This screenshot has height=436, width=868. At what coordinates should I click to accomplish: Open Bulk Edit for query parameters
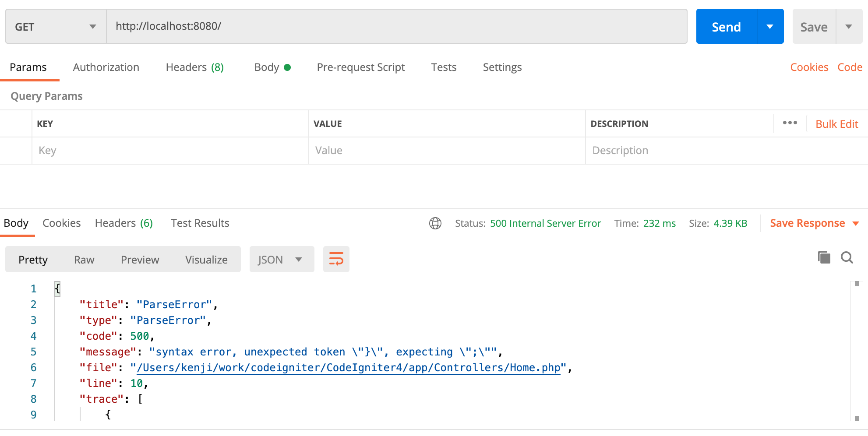pyautogui.click(x=836, y=124)
